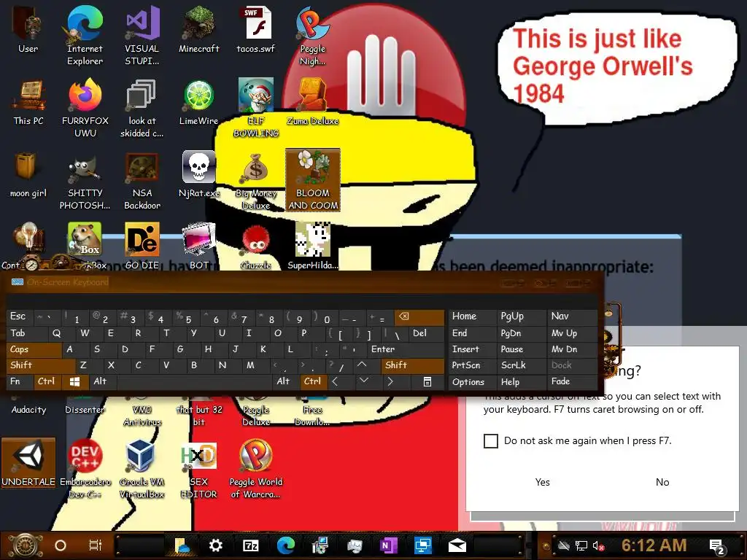Toggle right Ctrl key on keyboard
747x560 pixels.
click(313, 381)
